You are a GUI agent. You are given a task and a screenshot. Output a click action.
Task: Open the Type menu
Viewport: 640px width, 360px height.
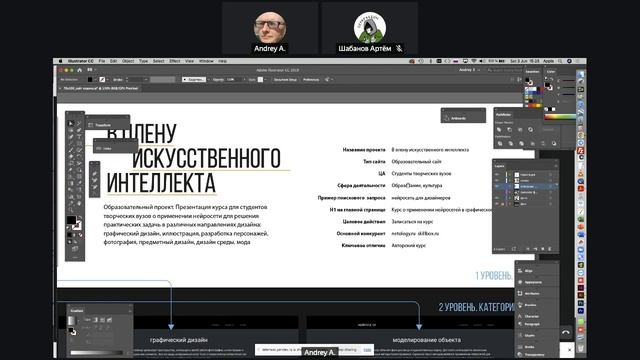tap(143, 61)
